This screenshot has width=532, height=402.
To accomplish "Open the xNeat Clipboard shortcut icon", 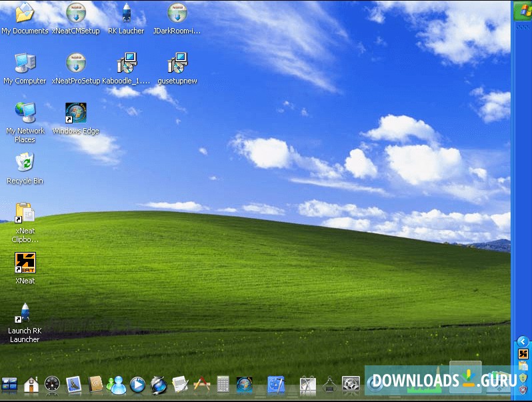I will coord(25,213).
